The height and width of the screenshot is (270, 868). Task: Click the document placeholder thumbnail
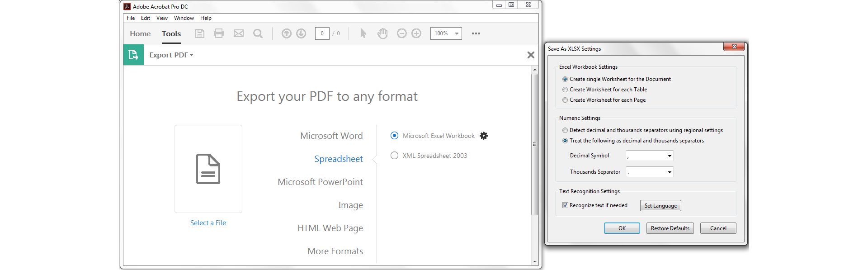pyautogui.click(x=208, y=169)
